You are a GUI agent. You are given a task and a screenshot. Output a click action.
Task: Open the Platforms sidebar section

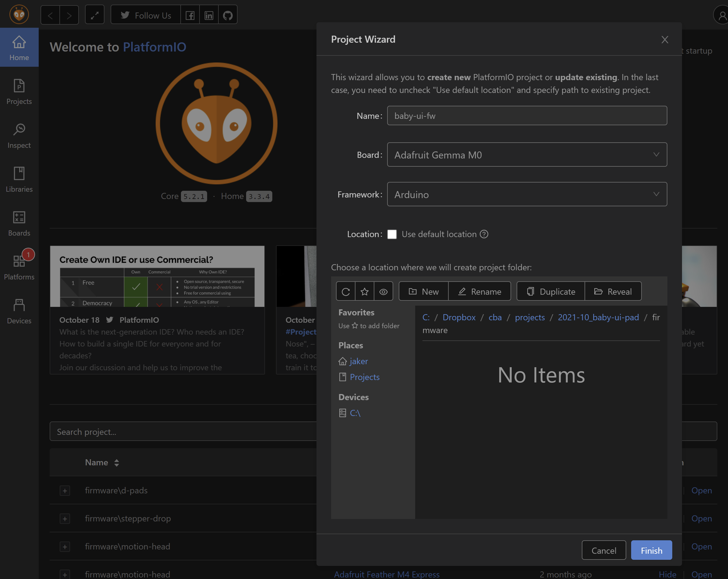[x=19, y=267]
